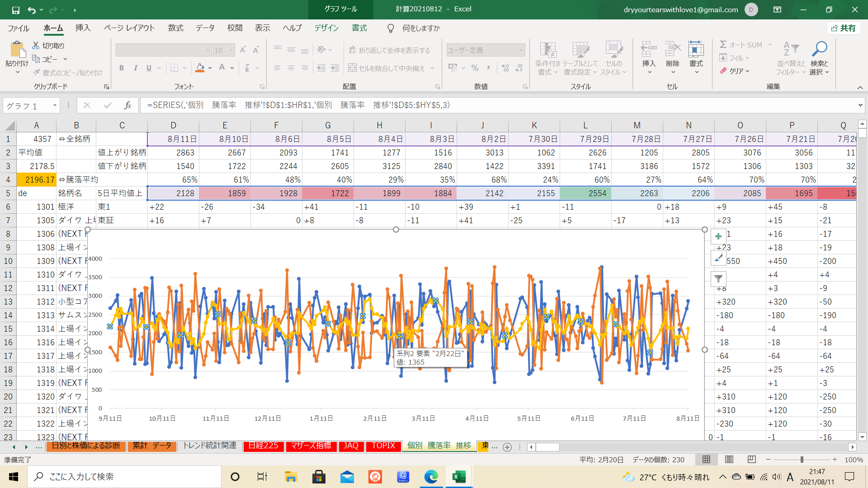
Task: Click the Chart Elements plus button
Action: coord(718,236)
